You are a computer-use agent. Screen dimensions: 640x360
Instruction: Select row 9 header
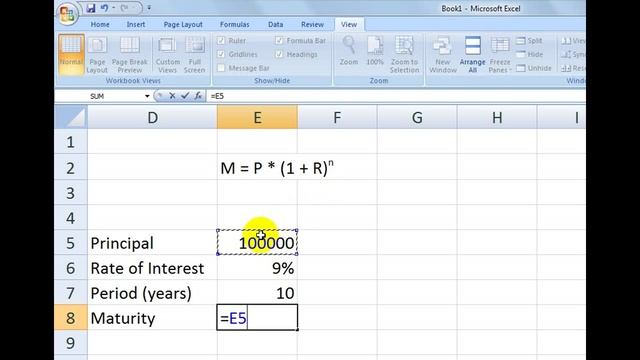point(71,343)
